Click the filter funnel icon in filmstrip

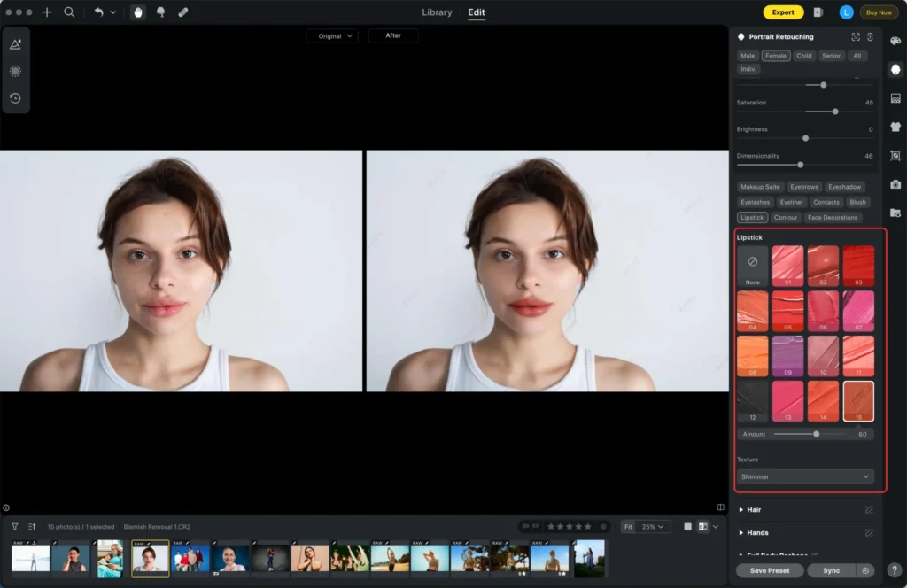[14, 526]
